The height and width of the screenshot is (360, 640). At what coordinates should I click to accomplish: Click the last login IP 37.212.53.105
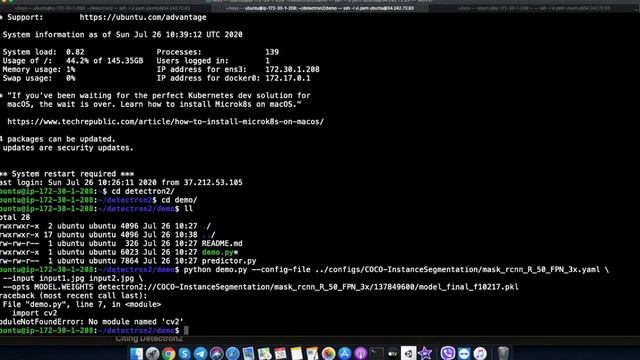(x=213, y=182)
